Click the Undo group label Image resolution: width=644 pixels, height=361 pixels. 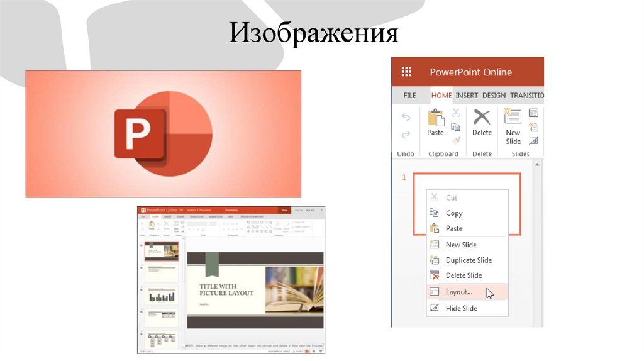tap(406, 153)
